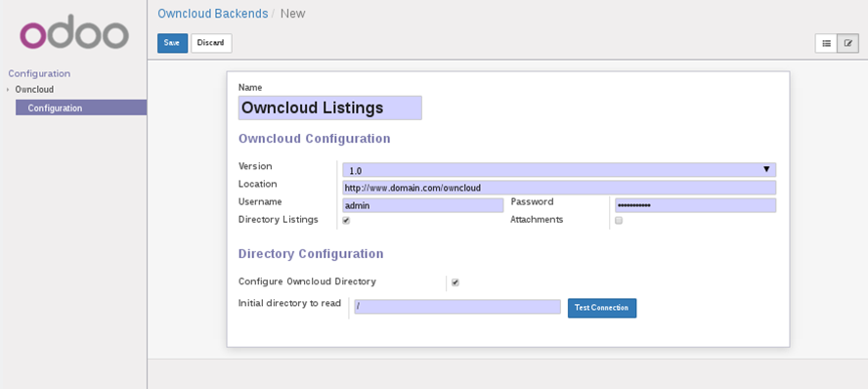Screen dimensions: 868x389
Task: Toggle the Directory Listings checkbox
Action: tap(346, 220)
